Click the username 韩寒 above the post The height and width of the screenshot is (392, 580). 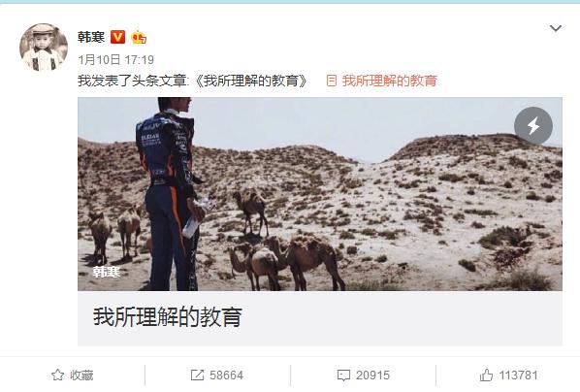pyautogui.click(x=91, y=37)
